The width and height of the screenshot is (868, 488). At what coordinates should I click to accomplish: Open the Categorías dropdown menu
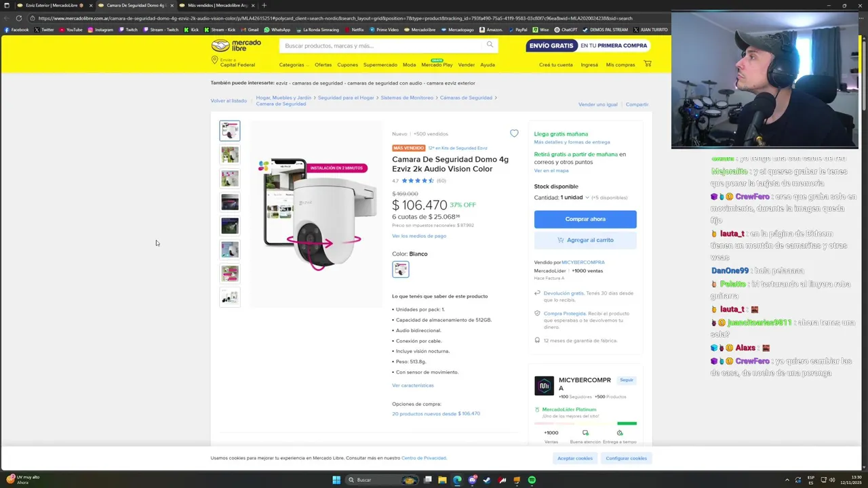coord(294,64)
